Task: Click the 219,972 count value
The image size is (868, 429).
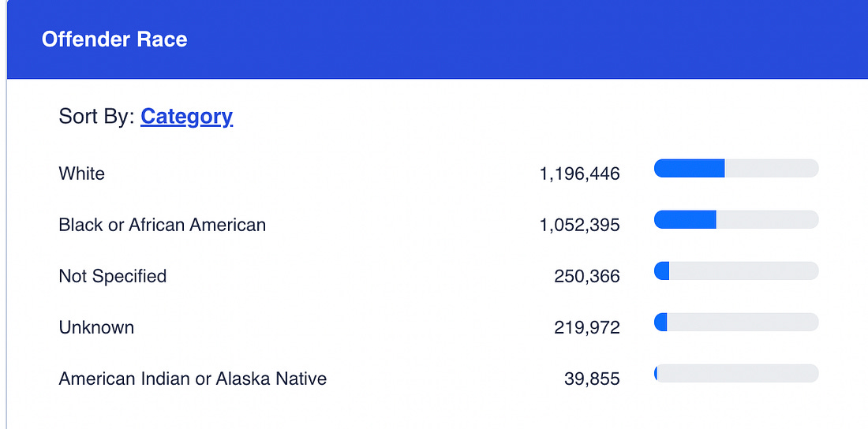Action: click(586, 328)
